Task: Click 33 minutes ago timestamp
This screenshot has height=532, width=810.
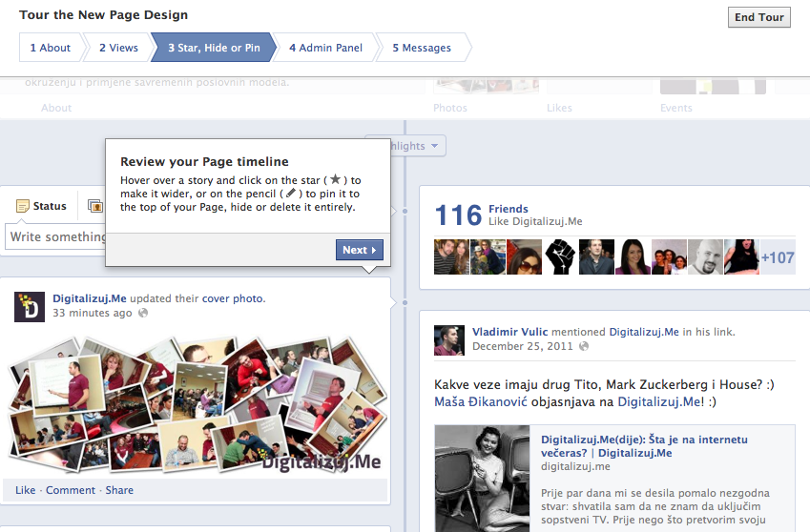Action: [x=92, y=313]
